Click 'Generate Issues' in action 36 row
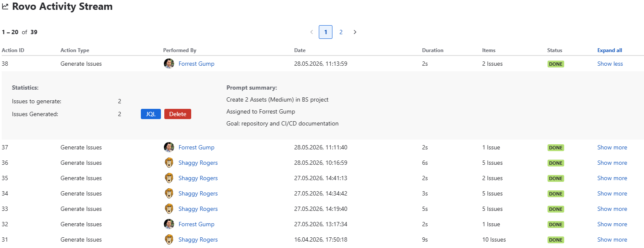644x248 pixels. point(81,163)
